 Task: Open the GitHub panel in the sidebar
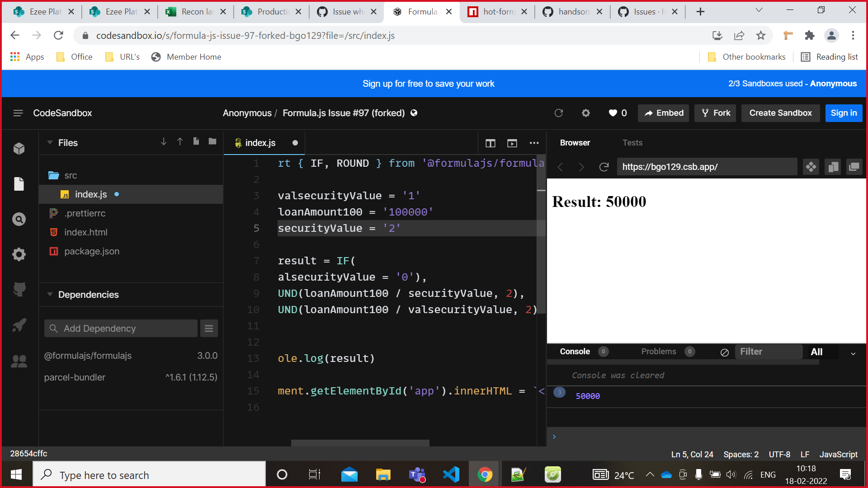click(19, 289)
